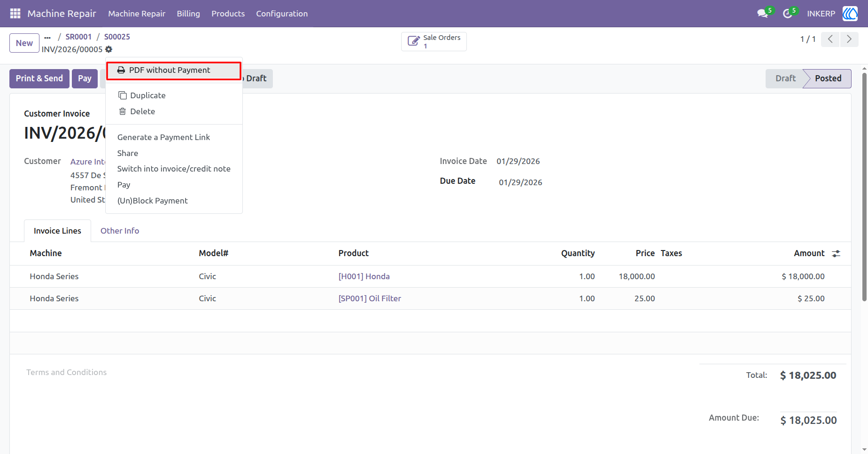Click the INKERP company name
868x454 pixels.
click(x=821, y=14)
